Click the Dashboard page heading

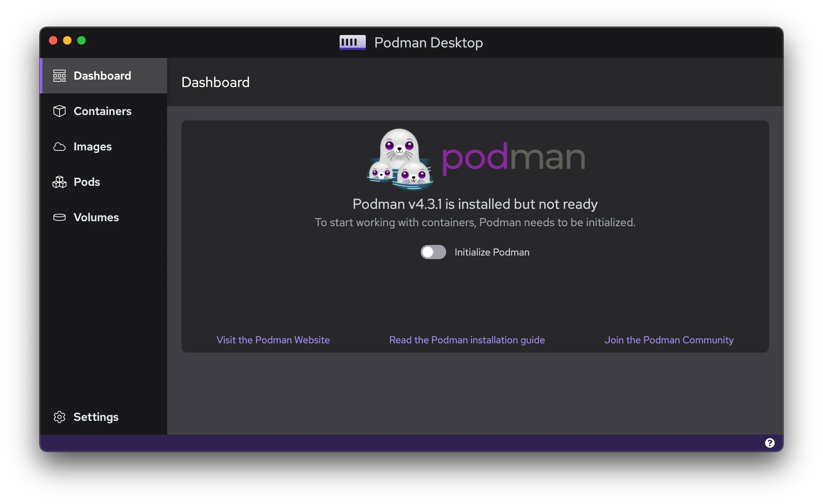(215, 82)
